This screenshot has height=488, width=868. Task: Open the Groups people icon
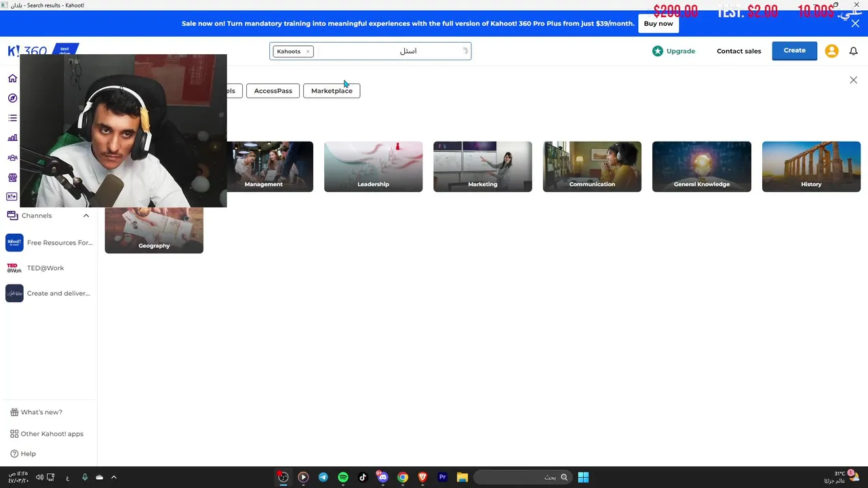tap(12, 158)
